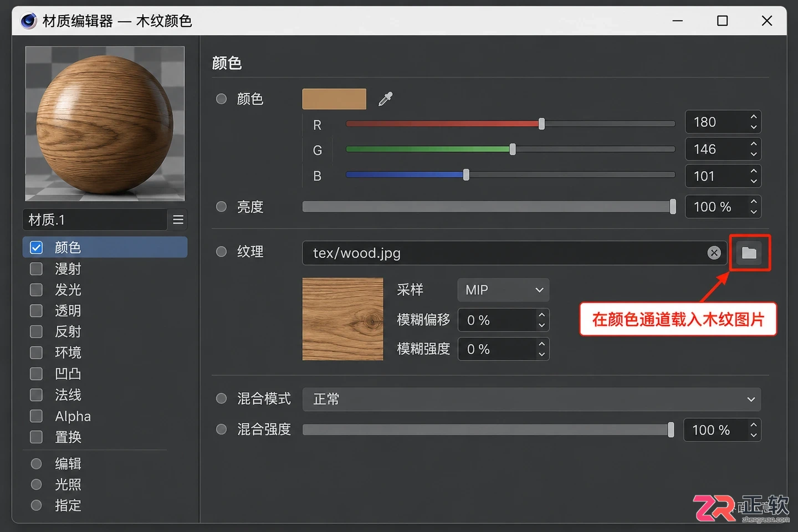Click the B value 101 stepper arrows
Screen dimensions: 798x532
point(753,176)
